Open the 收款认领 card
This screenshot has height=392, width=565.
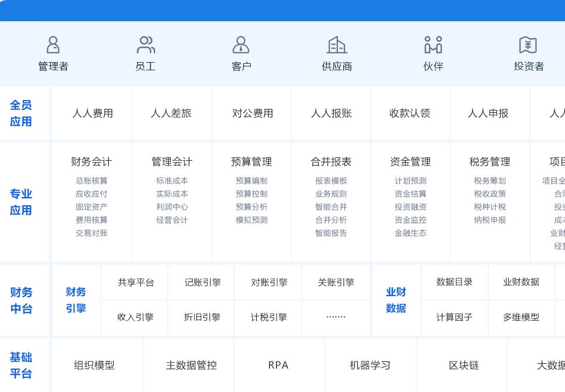(410, 113)
